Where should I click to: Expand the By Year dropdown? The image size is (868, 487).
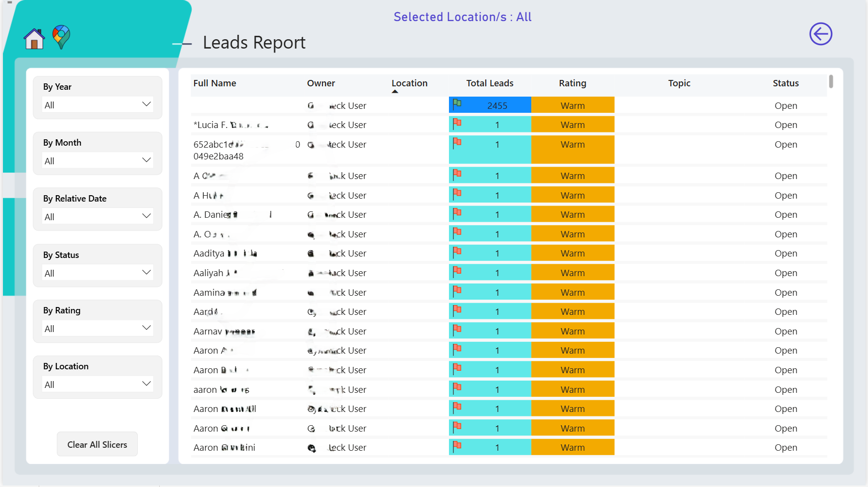[98, 104]
